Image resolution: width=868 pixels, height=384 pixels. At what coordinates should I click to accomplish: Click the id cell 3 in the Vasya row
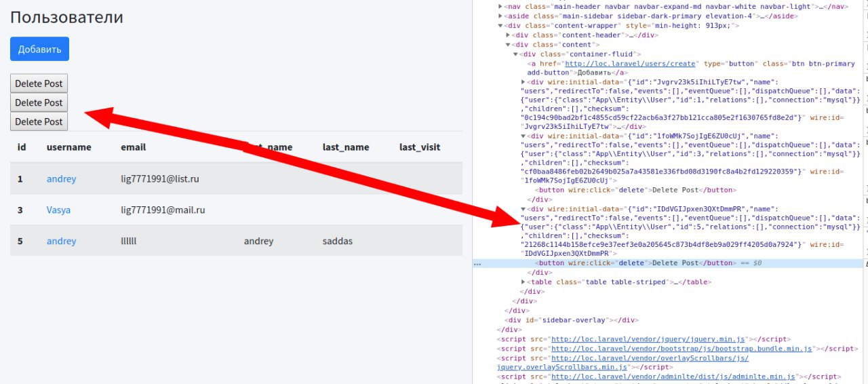click(20, 210)
